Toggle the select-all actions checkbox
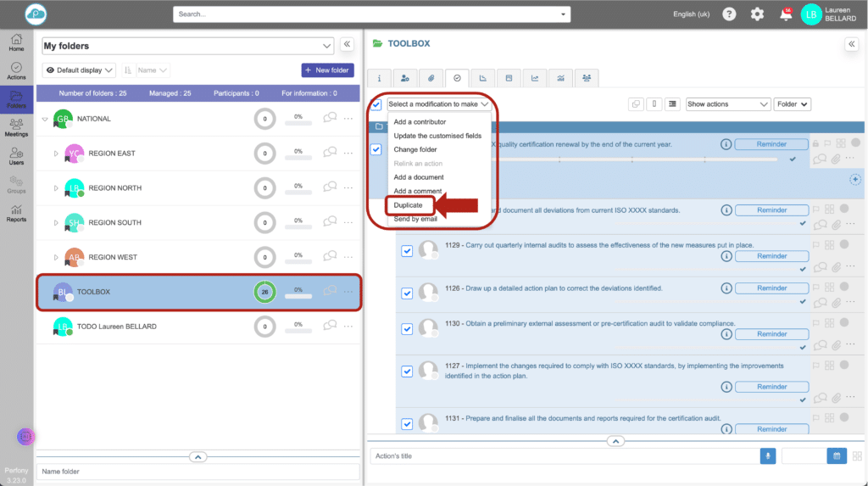The width and height of the screenshot is (868, 486). (x=376, y=104)
